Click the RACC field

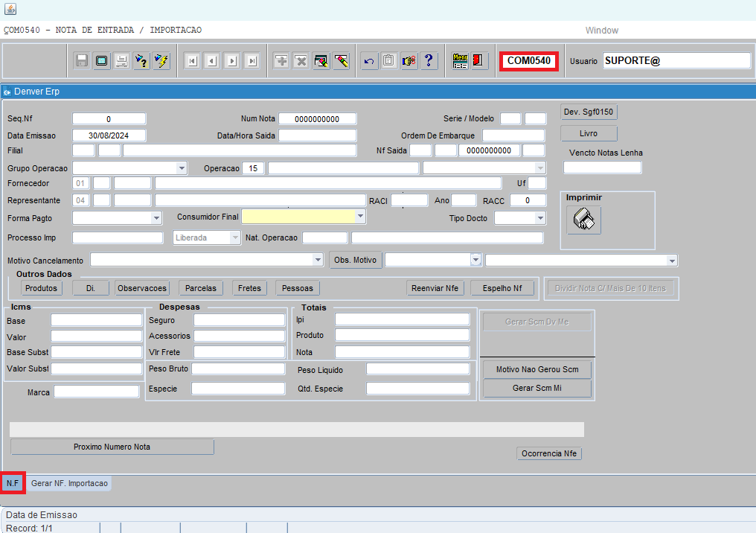click(x=528, y=200)
